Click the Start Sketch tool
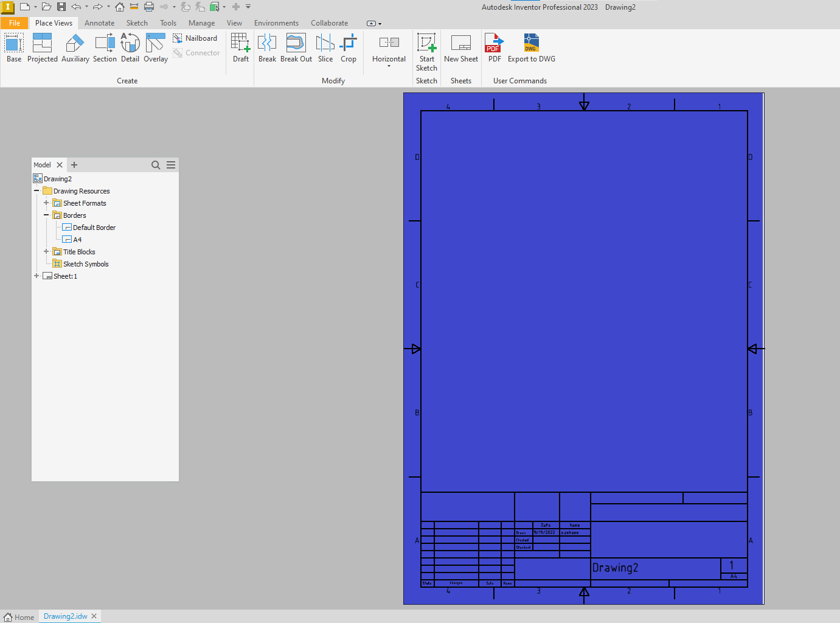The width and height of the screenshot is (840, 623). pos(426,52)
